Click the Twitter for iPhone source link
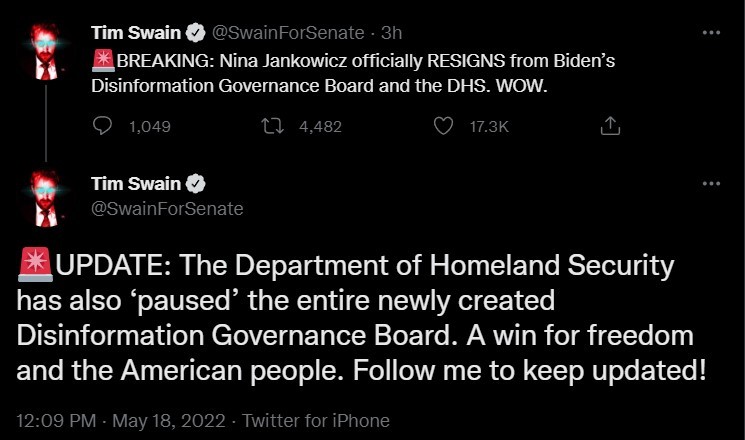This screenshot has width=745, height=440. (315, 421)
